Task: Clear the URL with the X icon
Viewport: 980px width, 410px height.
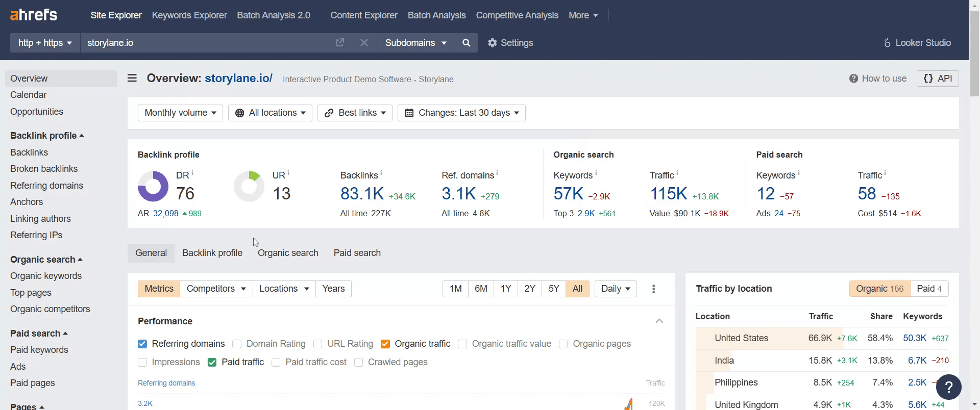Action: [x=364, y=43]
